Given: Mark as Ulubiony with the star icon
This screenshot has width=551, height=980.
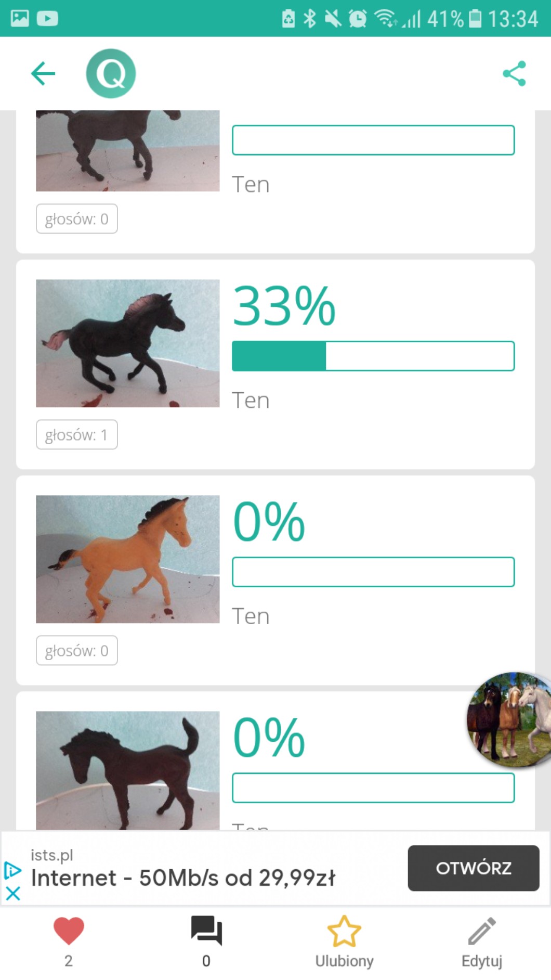Looking at the screenshot, I should [x=344, y=931].
